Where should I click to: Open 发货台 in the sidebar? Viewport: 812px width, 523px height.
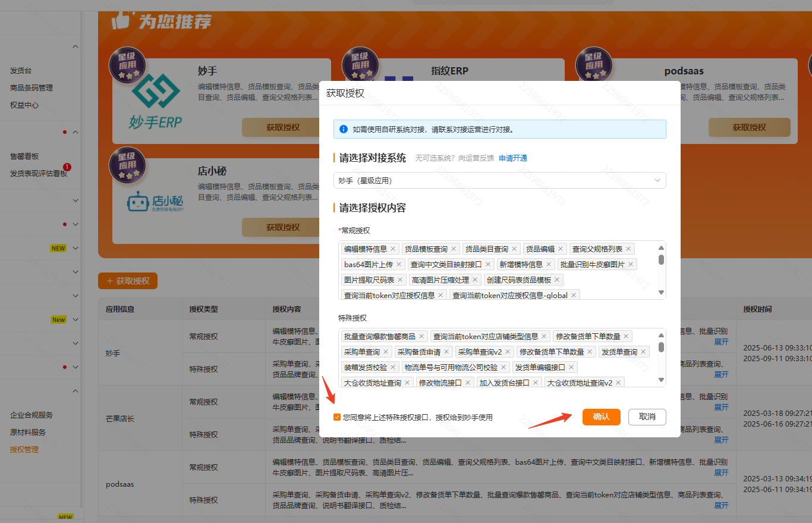click(21, 70)
